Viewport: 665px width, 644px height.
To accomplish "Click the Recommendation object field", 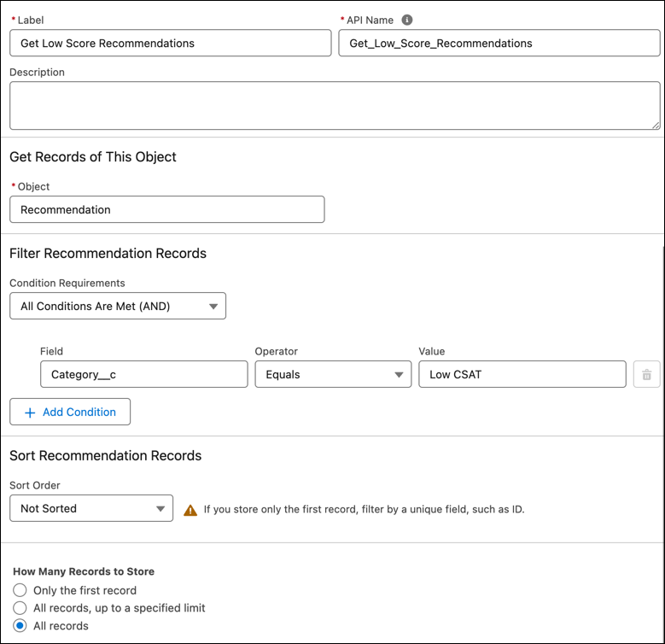I will (x=167, y=209).
